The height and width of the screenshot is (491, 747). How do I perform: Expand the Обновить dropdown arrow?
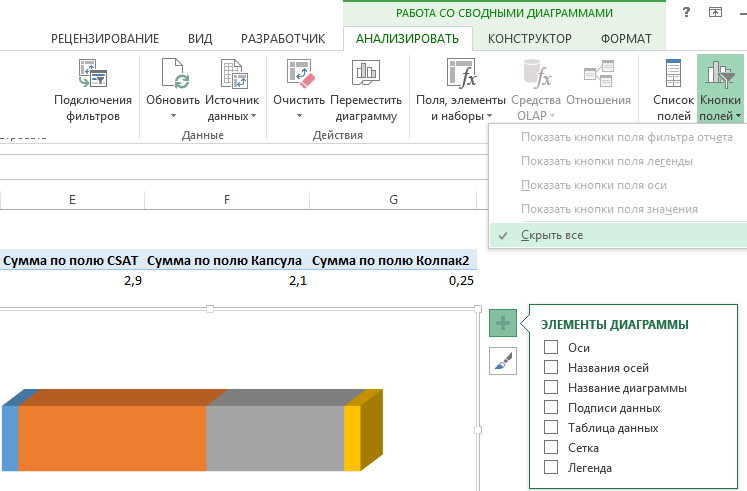[x=173, y=117]
